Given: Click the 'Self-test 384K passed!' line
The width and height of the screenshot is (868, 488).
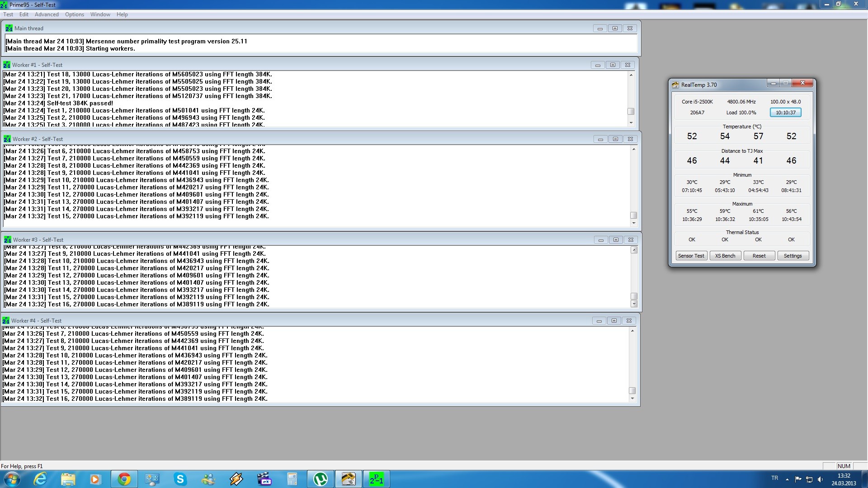Looking at the screenshot, I should point(58,103).
